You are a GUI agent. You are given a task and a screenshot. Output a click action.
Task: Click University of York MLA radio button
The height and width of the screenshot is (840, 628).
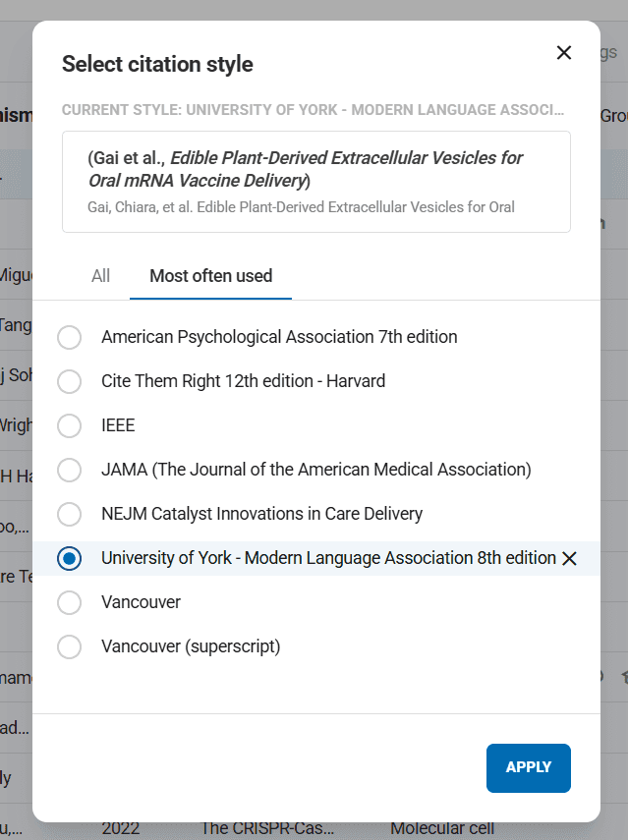pos(70,558)
